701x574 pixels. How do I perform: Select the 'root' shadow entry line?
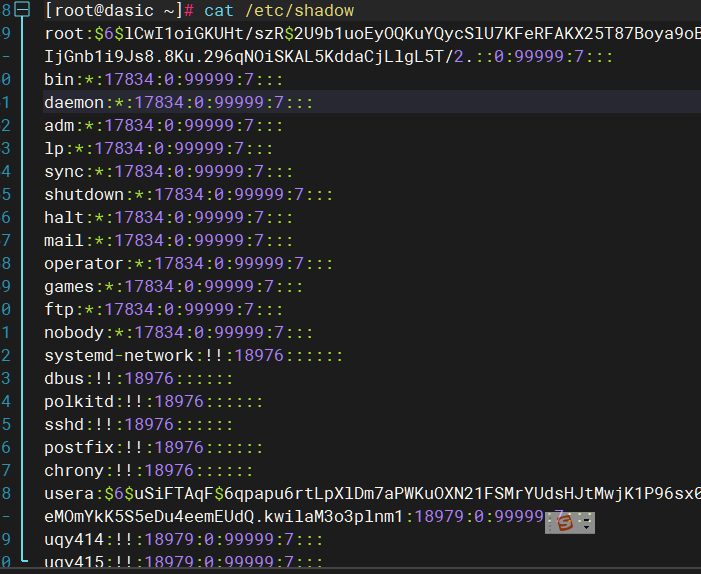tap(372, 34)
